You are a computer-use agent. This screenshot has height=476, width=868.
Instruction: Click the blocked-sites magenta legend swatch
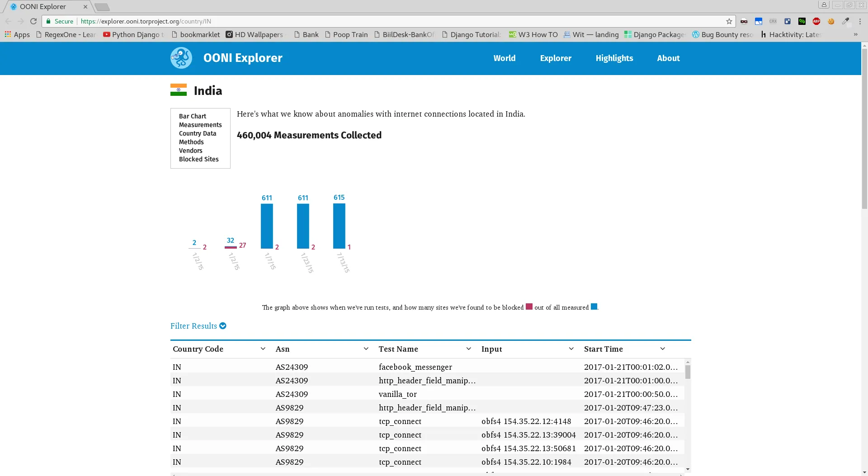coord(529,306)
